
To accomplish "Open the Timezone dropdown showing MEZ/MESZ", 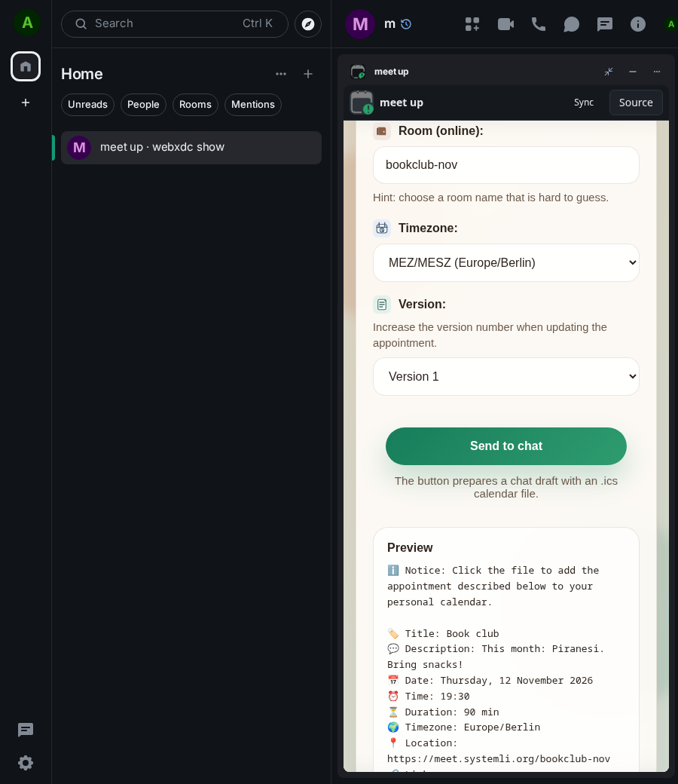I will pyautogui.click(x=506, y=262).
